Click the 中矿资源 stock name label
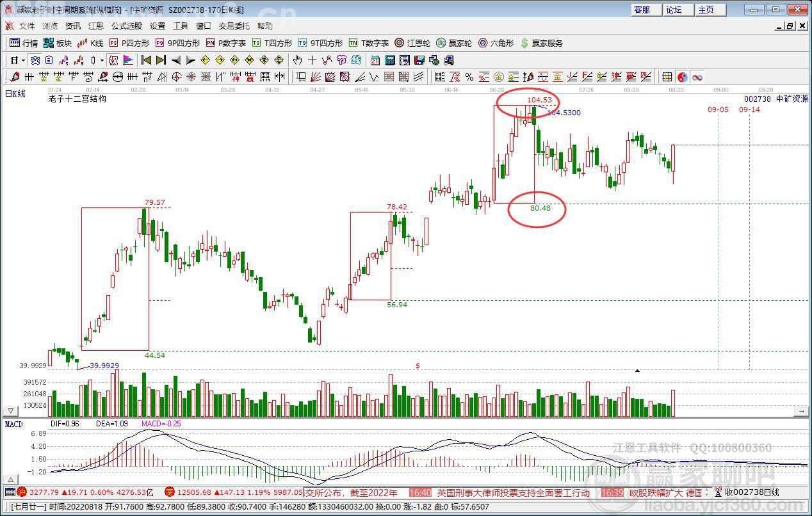 coord(792,99)
